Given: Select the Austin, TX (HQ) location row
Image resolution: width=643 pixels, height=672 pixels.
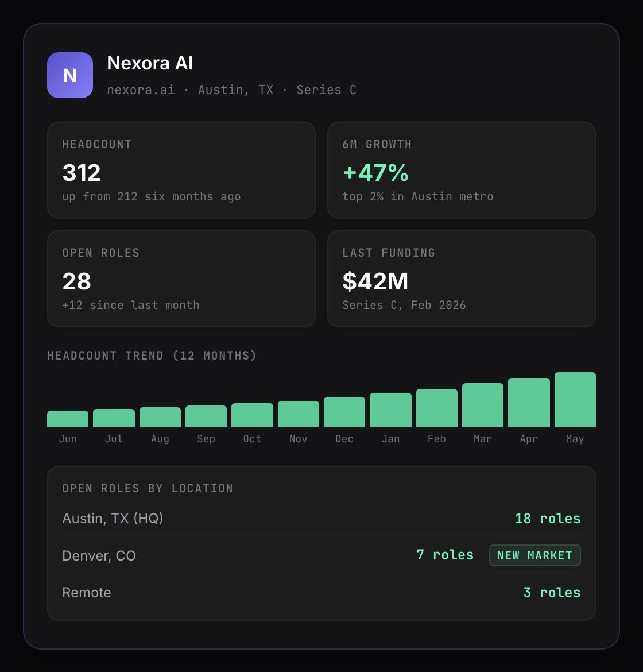Looking at the screenshot, I should (321, 519).
